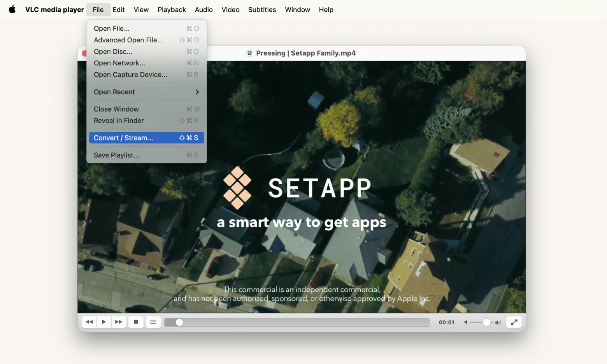Open the Playback menu

[x=172, y=10]
